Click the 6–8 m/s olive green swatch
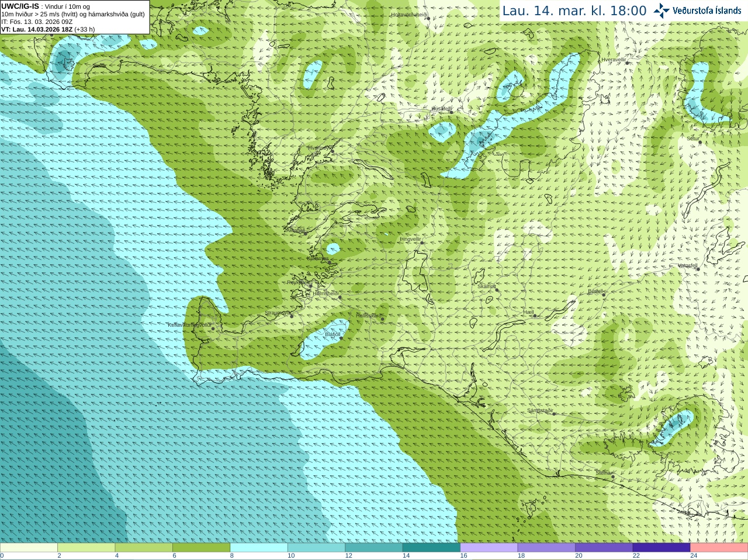This screenshot has width=748, height=560. (201, 548)
